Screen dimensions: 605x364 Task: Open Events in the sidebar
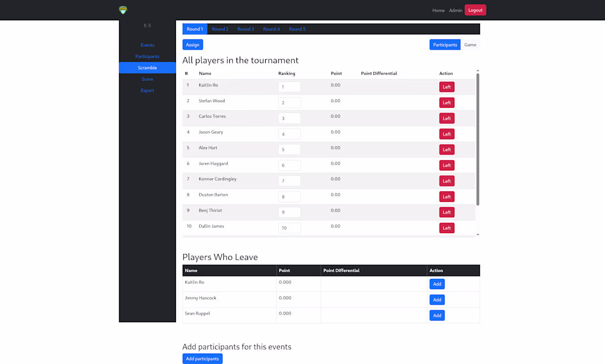point(147,45)
